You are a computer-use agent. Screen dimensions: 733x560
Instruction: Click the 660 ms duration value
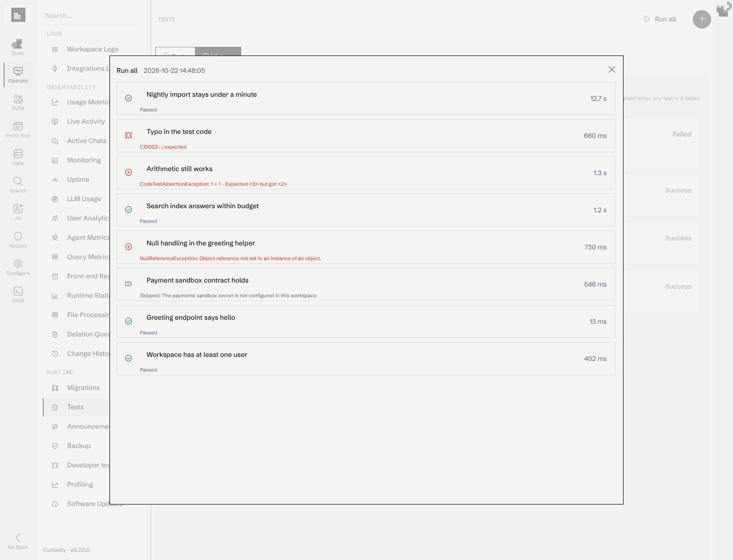[595, 136]
